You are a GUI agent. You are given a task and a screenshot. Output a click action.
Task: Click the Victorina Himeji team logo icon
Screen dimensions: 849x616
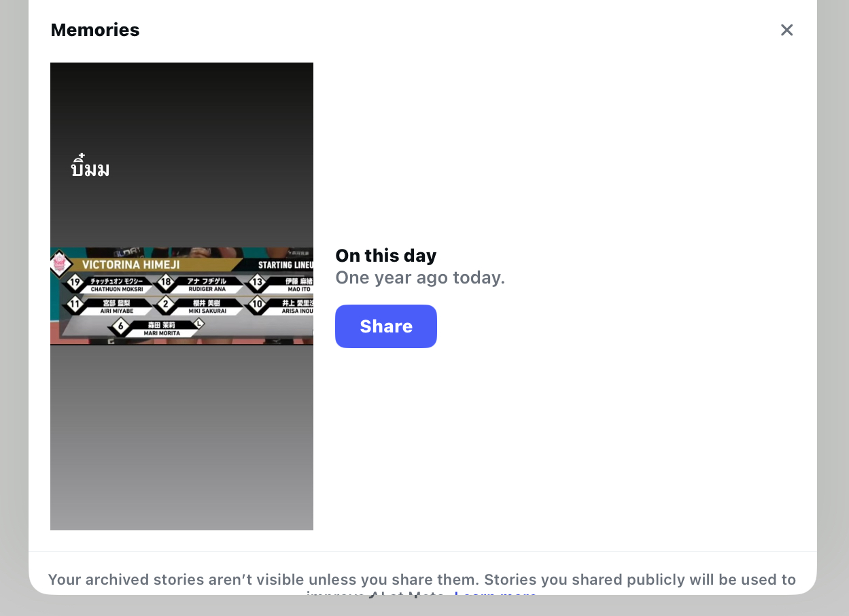(60, 263)
